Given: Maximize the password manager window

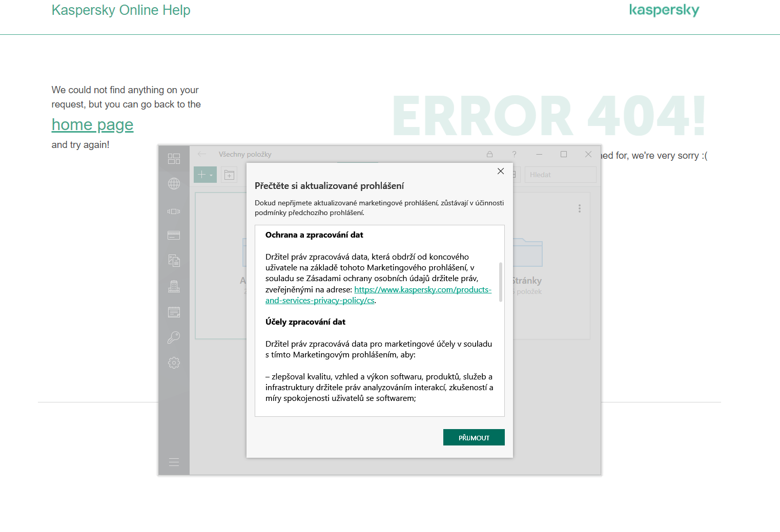Looking at the screenshot, I should click(x=564, y=154).
